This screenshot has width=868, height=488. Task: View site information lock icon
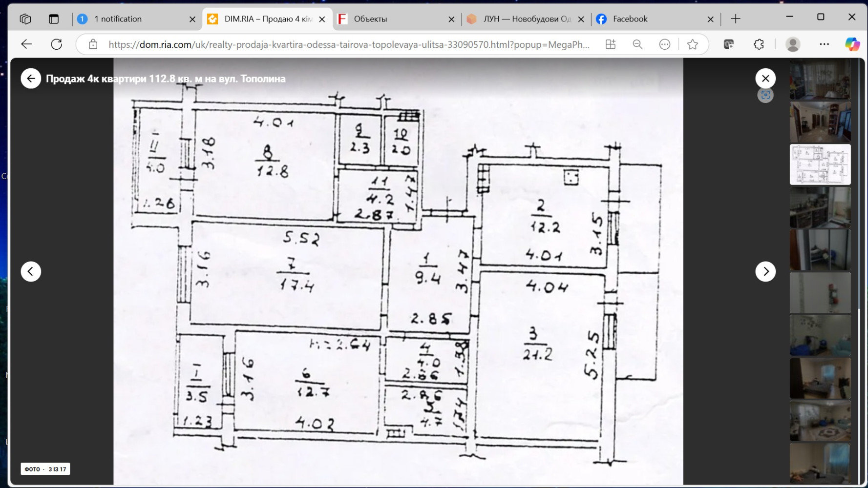tap(93, 44)
